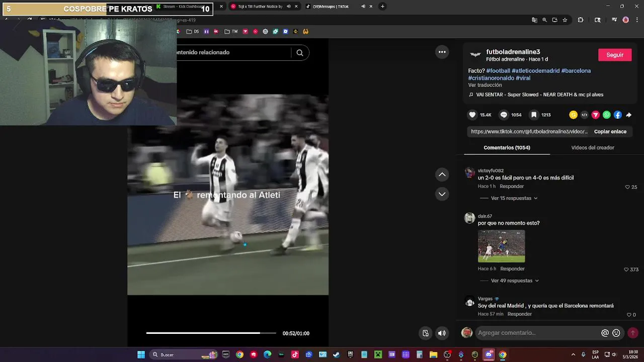Like the video with the heart icon
Screen dimensions: 644x362
pyautogui.click(x=472, y=115)
